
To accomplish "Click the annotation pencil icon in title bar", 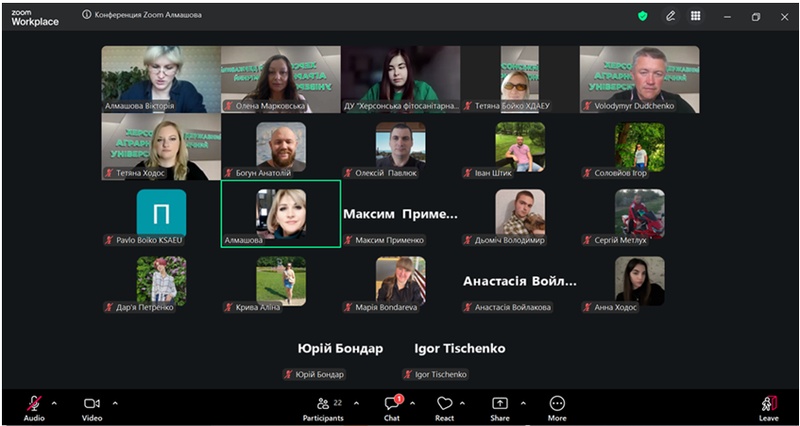I will [x=670, y=16].
